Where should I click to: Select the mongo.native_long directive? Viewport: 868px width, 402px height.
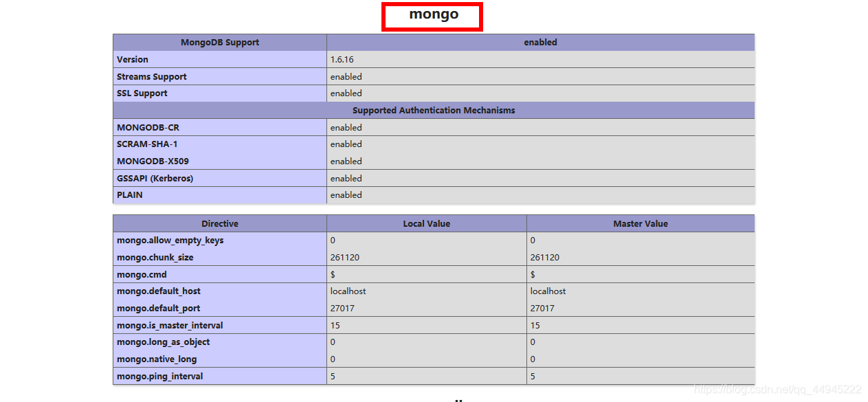[x=157, y=359]
